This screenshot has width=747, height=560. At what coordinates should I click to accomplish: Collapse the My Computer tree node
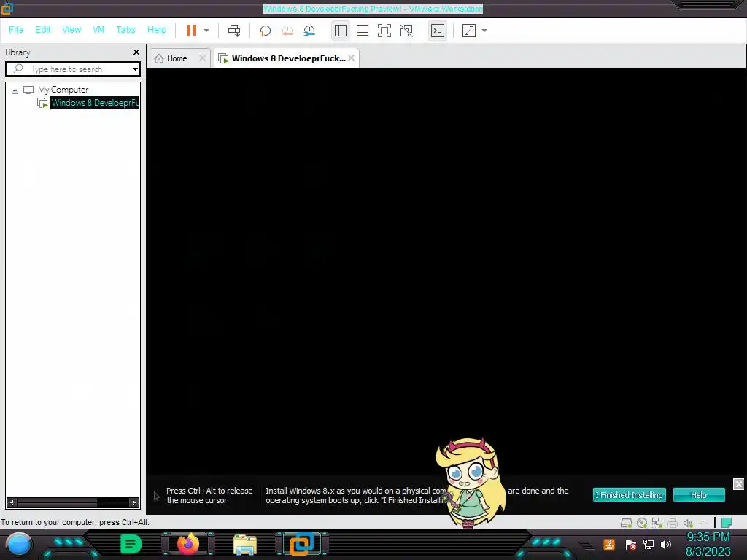tap(15, 90)
